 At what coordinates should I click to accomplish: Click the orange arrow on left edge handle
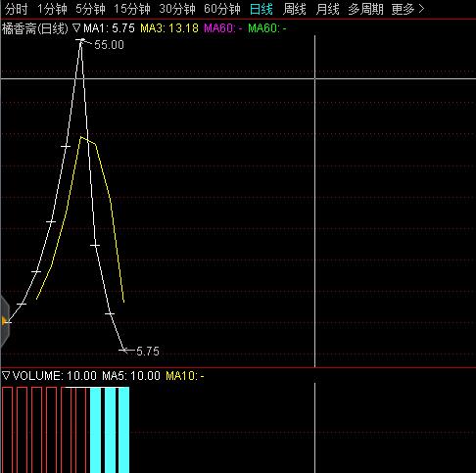pyautogui.click(x=5, y=321)
